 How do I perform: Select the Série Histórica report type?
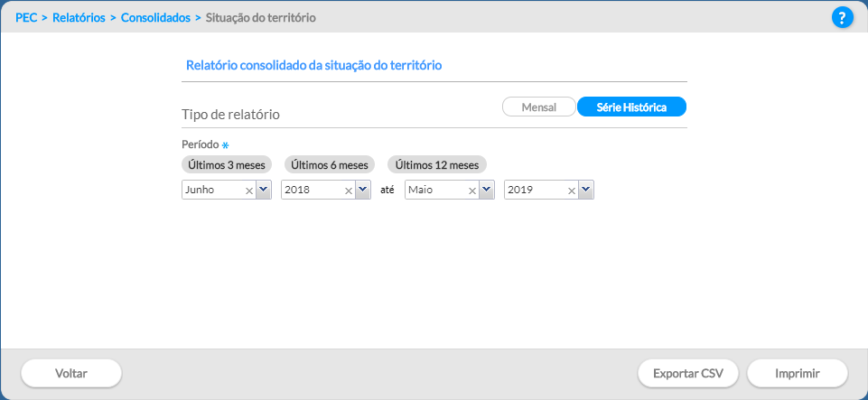pos(631,107)
